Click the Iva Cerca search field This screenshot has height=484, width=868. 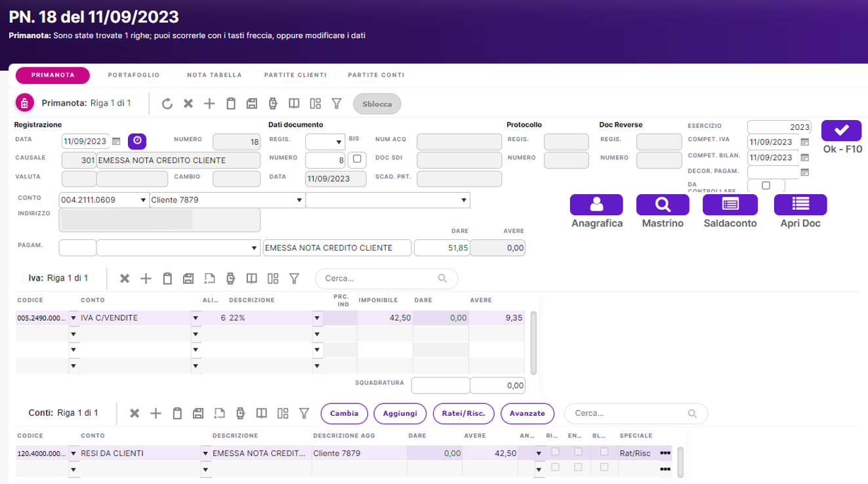coord(386,279)
